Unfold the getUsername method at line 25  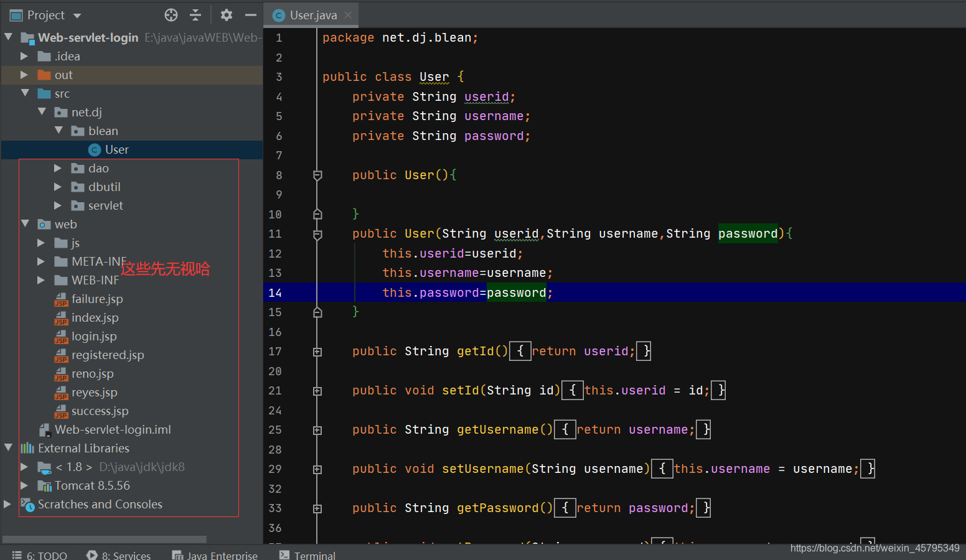point(317,430)
